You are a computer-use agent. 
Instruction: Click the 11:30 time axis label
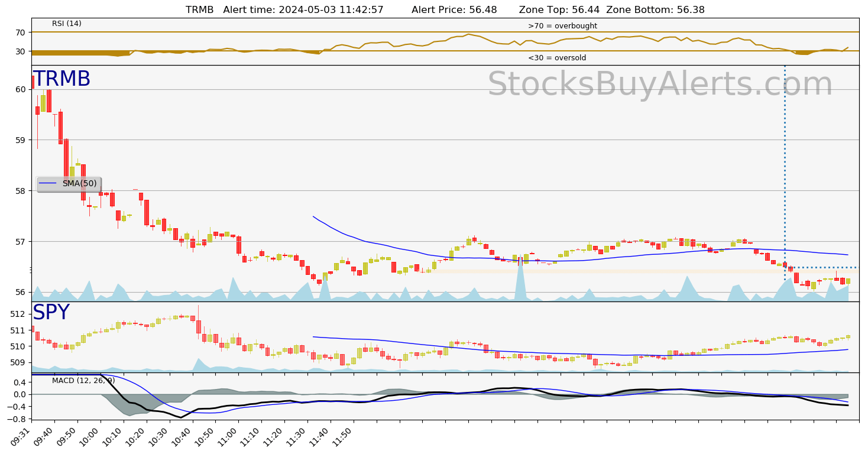pyautogui.click(x=296, y=436)
